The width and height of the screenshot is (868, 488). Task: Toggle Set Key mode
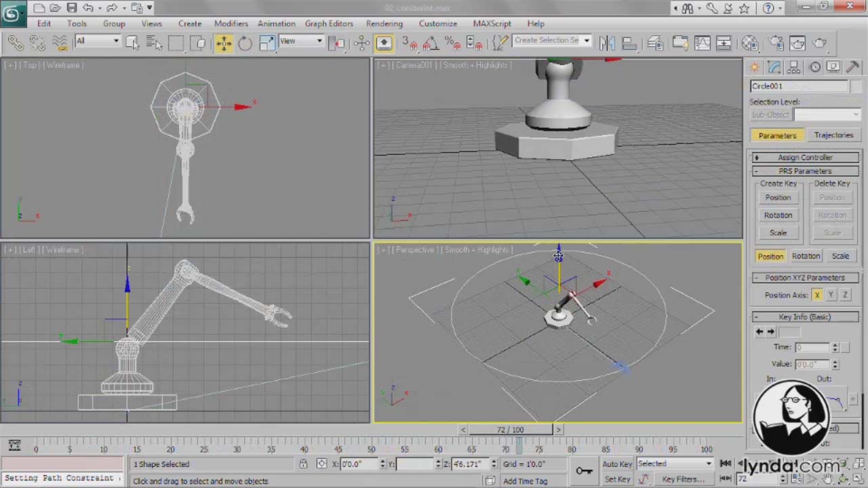[617, 478]
